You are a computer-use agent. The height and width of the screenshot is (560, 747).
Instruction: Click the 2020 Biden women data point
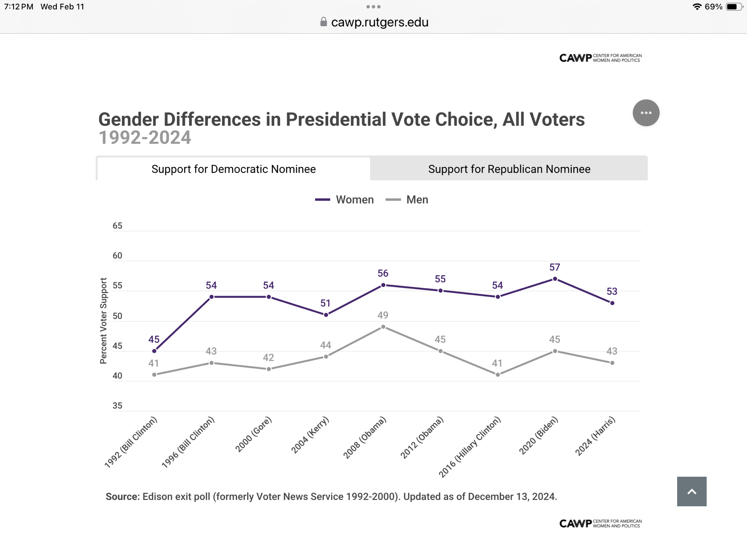[555, 279]
